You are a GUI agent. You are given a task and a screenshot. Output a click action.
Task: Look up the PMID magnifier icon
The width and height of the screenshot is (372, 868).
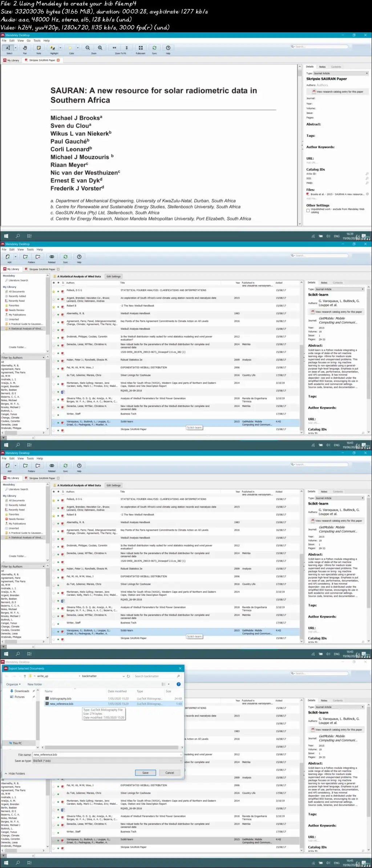367,183
